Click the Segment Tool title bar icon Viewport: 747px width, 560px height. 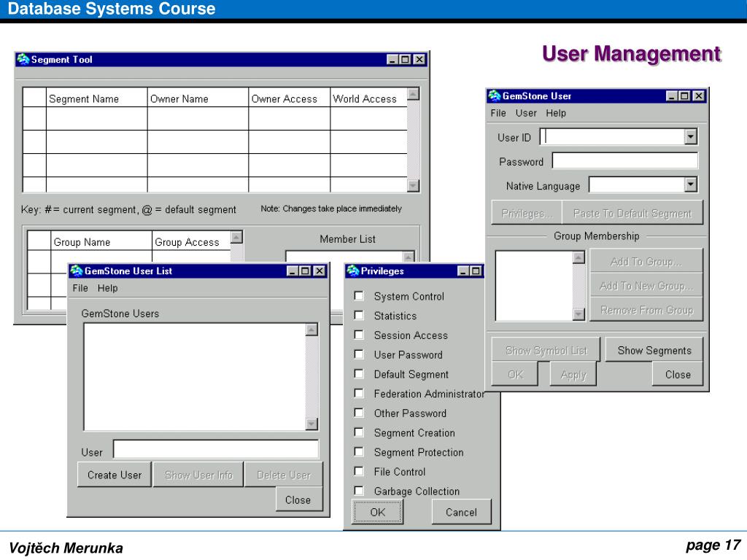tap(23, 59)
